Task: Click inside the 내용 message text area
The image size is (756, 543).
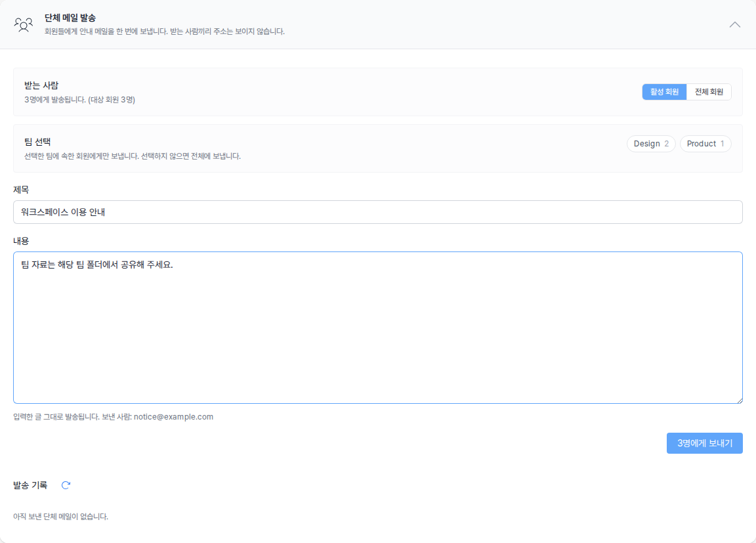Action: coord(377,328)
